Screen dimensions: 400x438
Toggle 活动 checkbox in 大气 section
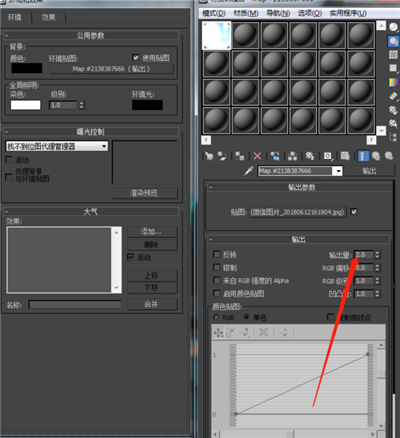[x=131, y=257]
